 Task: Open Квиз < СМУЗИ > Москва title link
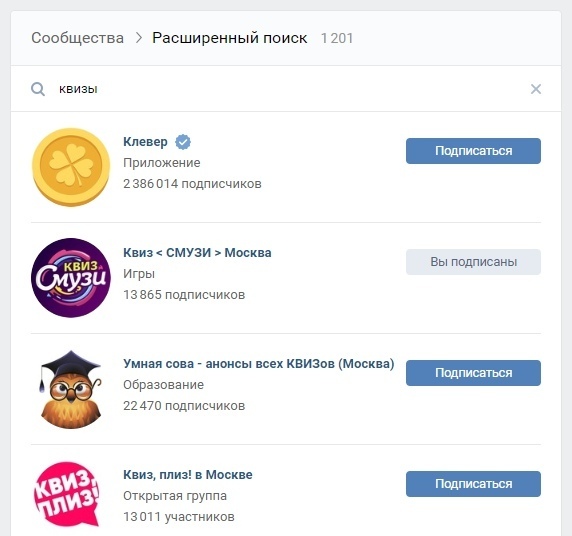(x=197, y=252)
